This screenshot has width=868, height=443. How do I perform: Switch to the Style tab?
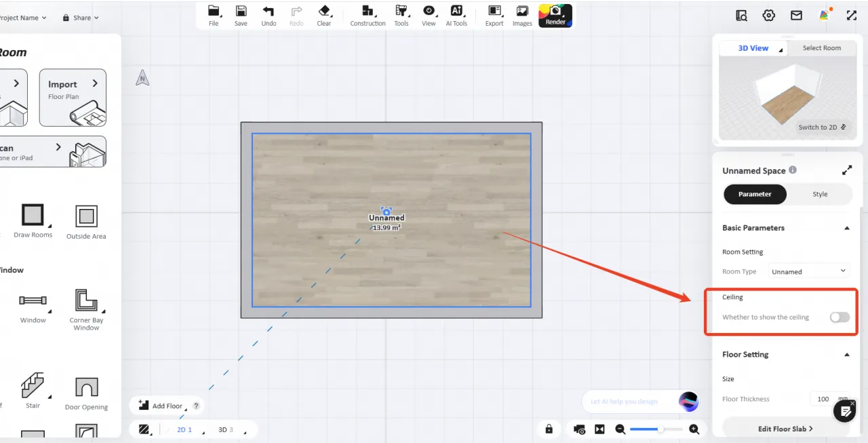820,194
